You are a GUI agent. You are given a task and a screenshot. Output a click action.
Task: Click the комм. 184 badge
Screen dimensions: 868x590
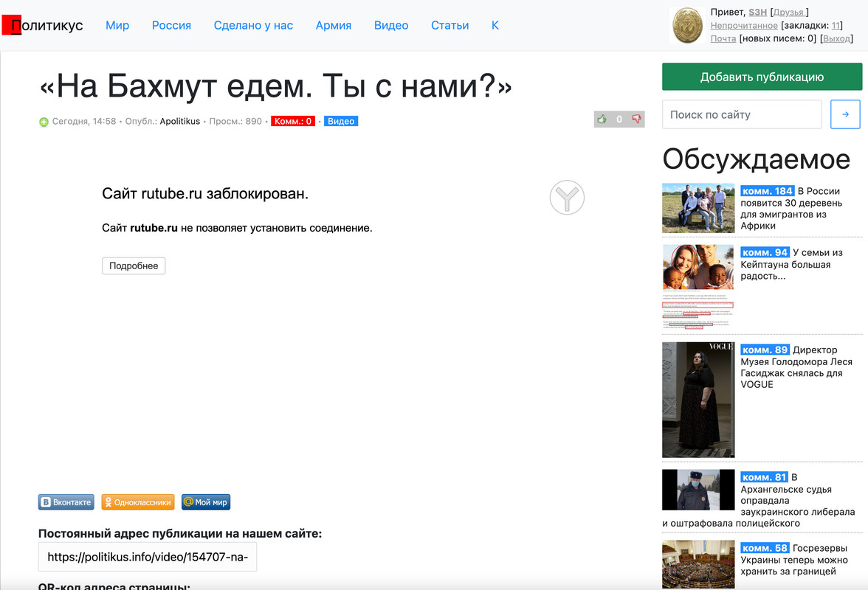tap(768, 191)
